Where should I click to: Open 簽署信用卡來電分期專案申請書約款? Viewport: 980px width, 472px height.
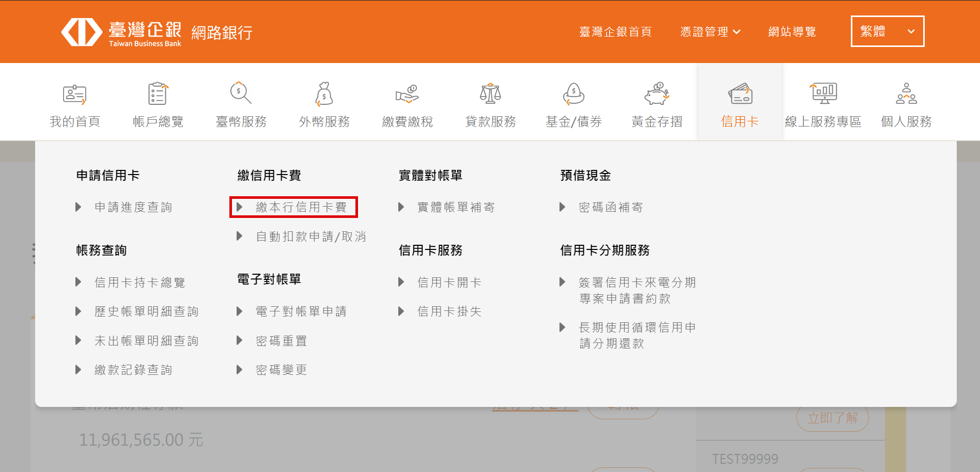click(637, 290)
